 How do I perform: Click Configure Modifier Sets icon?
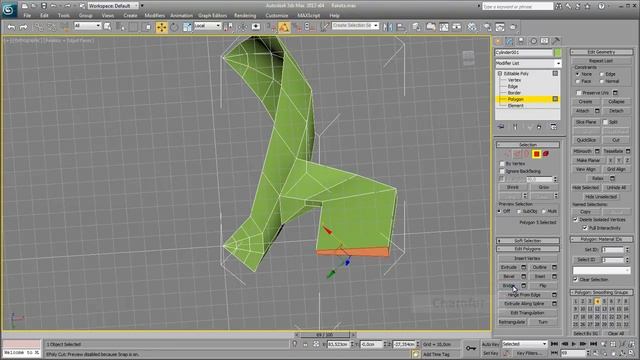(x=553, y=127)
